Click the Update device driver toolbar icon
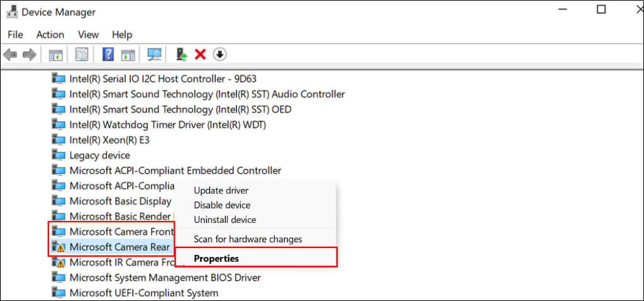 click(182, 55)
